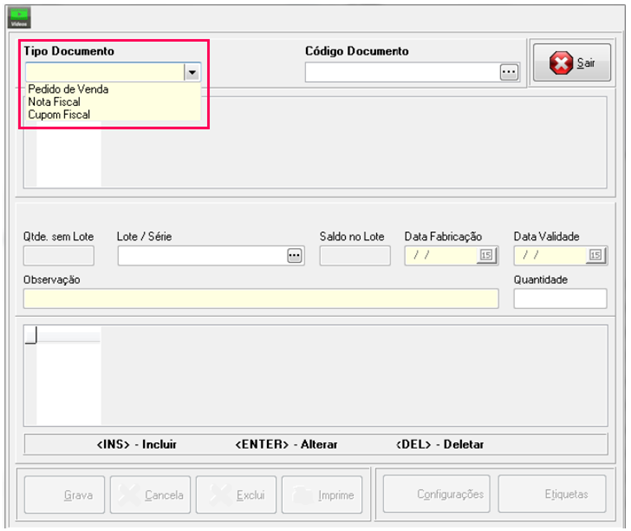Open Código Documento lookup ellipsis button
The width and height of the screenshot is (631, 531).
click(510, 72)
